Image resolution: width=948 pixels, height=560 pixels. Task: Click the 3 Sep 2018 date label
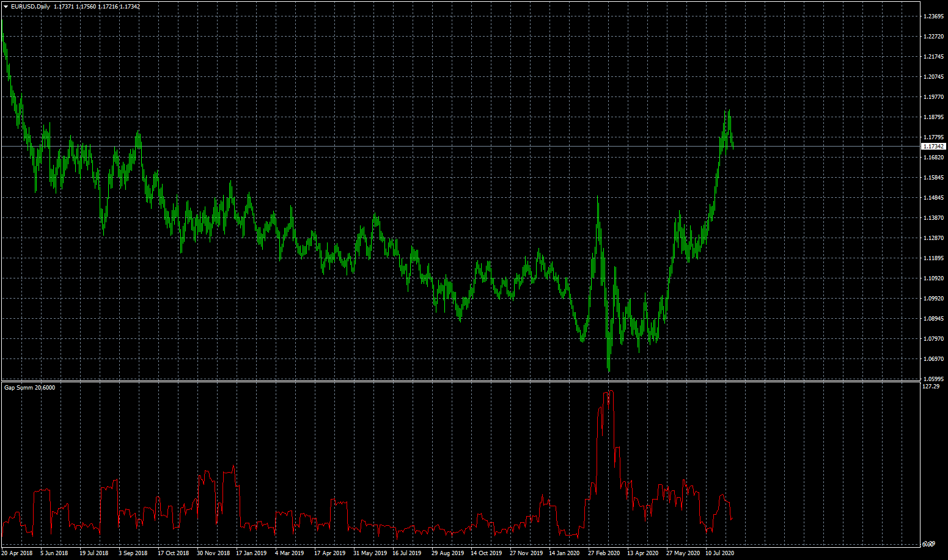(x=133, y=553)
